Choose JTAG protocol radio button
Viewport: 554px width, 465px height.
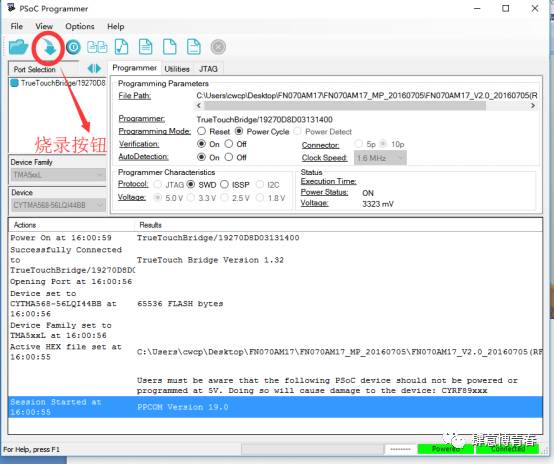point(158,184)
